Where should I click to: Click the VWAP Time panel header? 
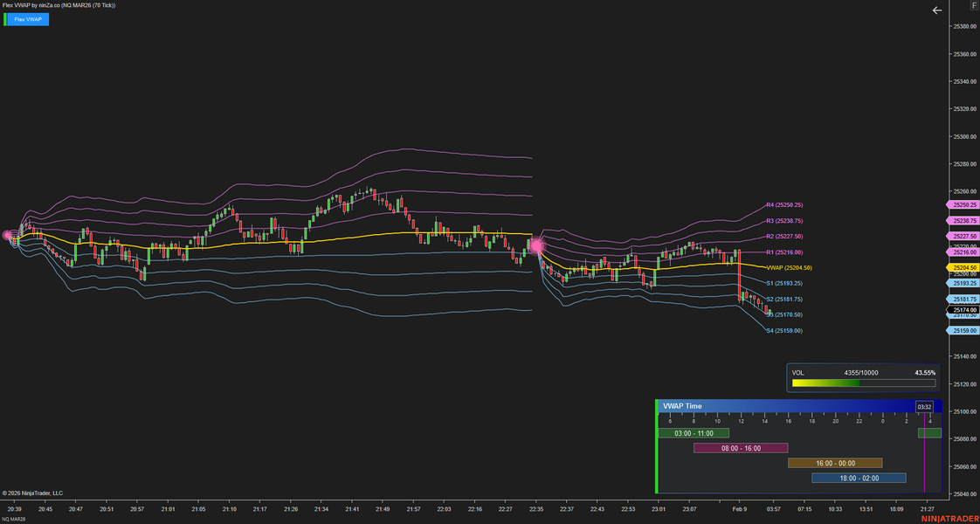pos(786,406)
